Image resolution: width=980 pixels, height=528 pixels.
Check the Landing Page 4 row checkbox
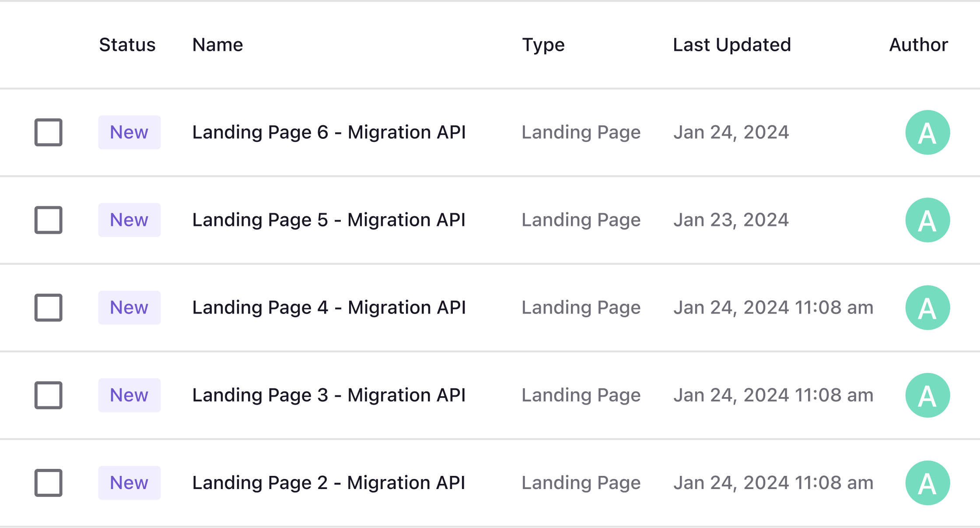tap(49, 307)
